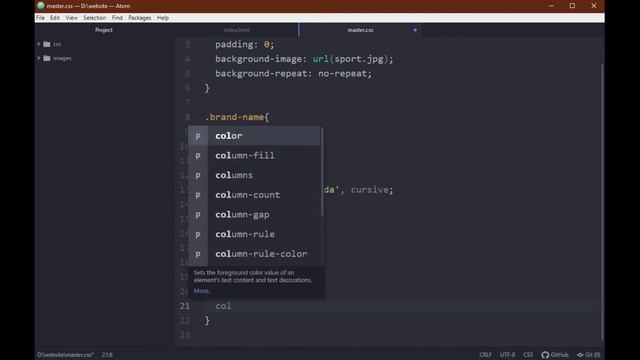Change the UTF-8 encoding setting

507,355
